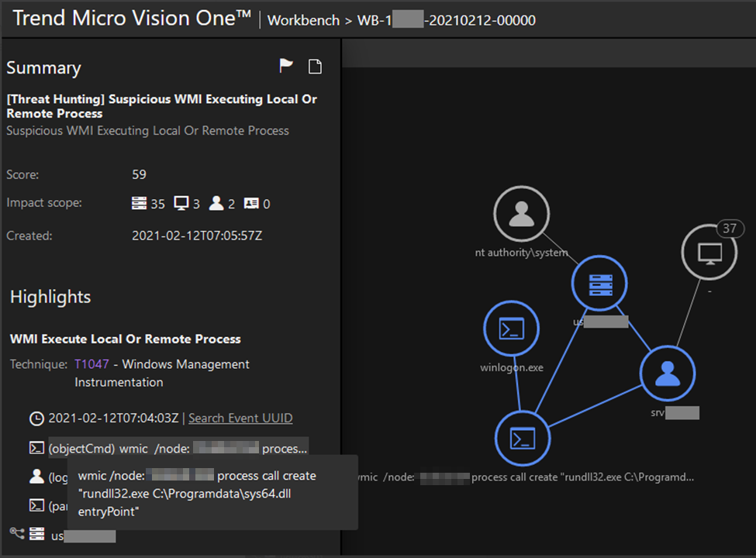
Task: Open the Workbench breadcrumb
Action: (x=303, y=20)
